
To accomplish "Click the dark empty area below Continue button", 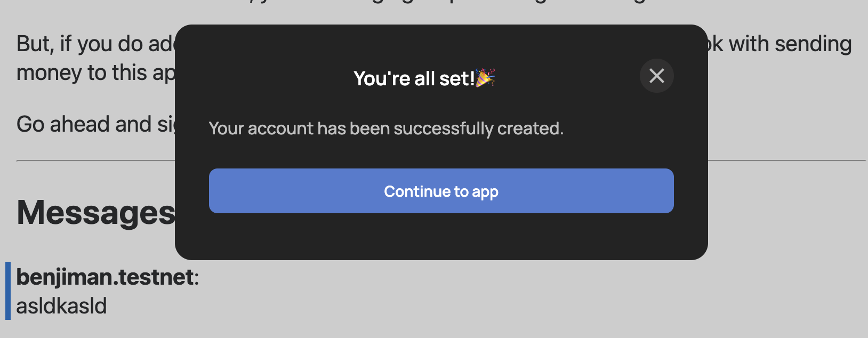I will [x=441, y=236].
